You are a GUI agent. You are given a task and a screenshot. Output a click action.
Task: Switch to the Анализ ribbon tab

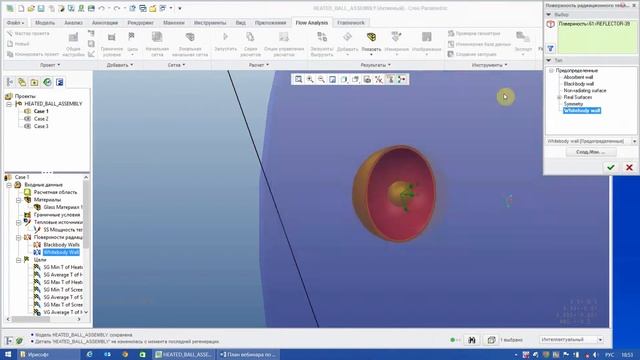point(73,23)
